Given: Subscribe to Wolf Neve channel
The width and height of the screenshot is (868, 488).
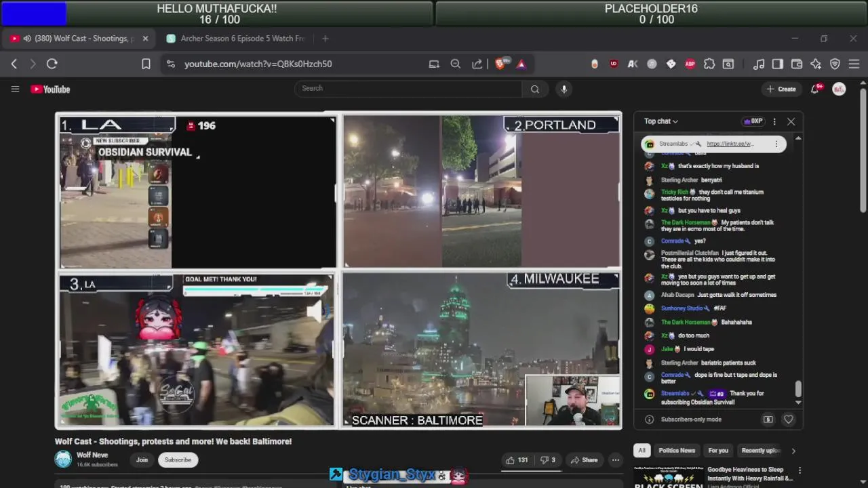Looking at the screenshot, I should 178,460.
